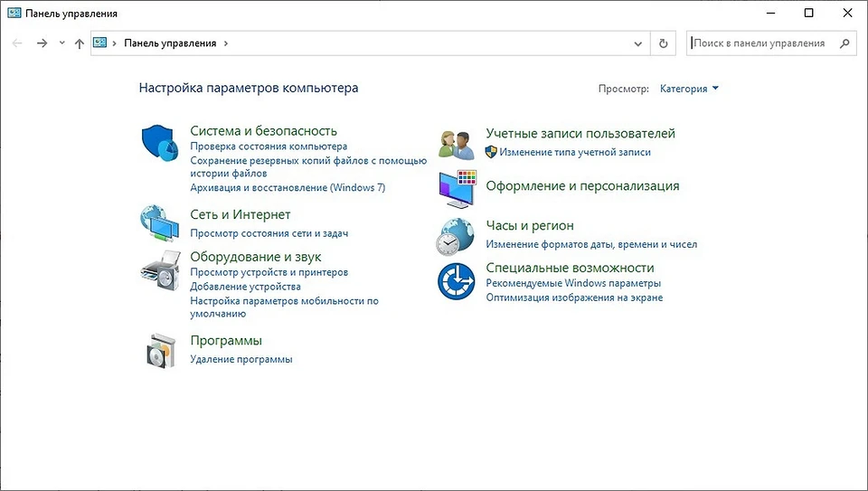Screen dimensions: 868x491
Task: Expand chevron after Панель управления in path
Action: point(226,43)
